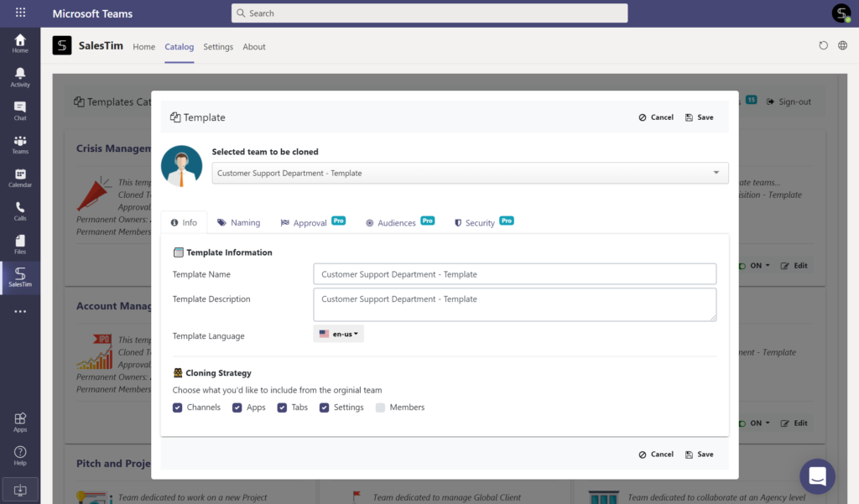Switch to the Naming tab
859x504 pixels.
tap(238, 222)
